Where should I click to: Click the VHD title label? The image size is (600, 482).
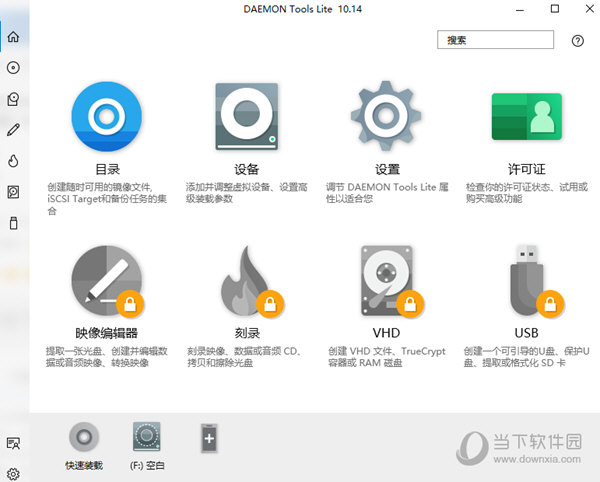(x=386, y=333)
